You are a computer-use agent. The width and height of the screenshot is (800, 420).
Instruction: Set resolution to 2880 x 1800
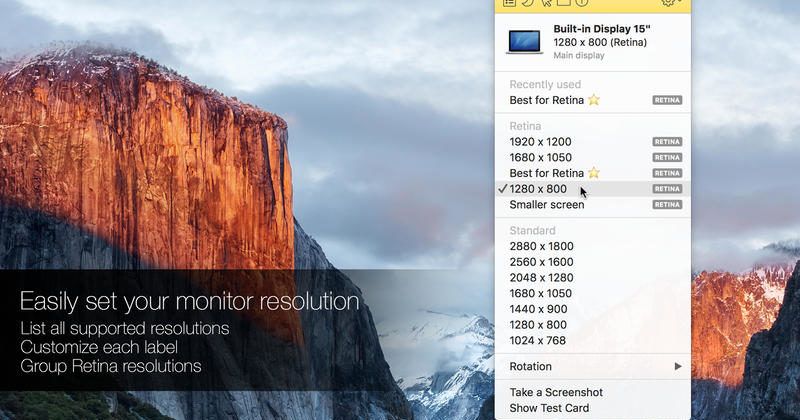coord(593,246)
